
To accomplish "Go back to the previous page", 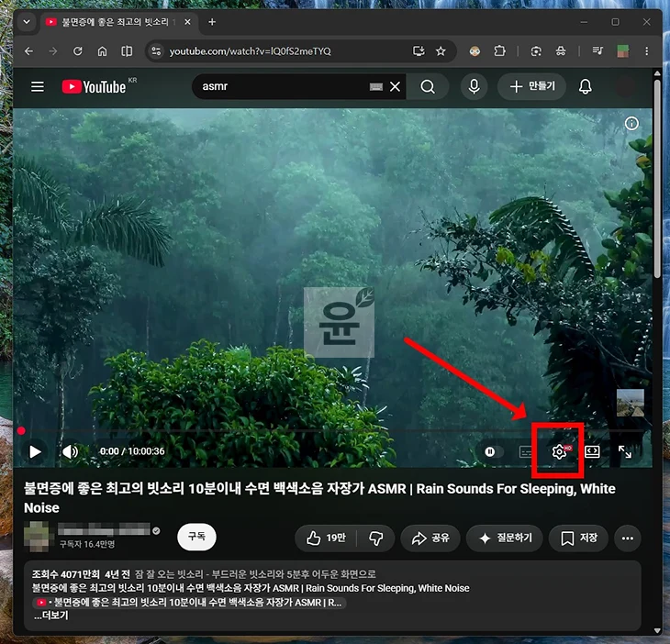I will 28,51.
